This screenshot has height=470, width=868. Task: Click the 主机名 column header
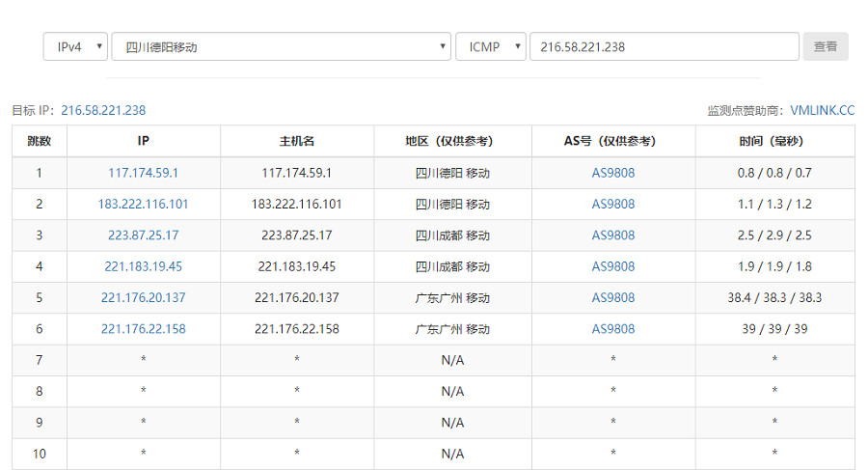point(297,141)
